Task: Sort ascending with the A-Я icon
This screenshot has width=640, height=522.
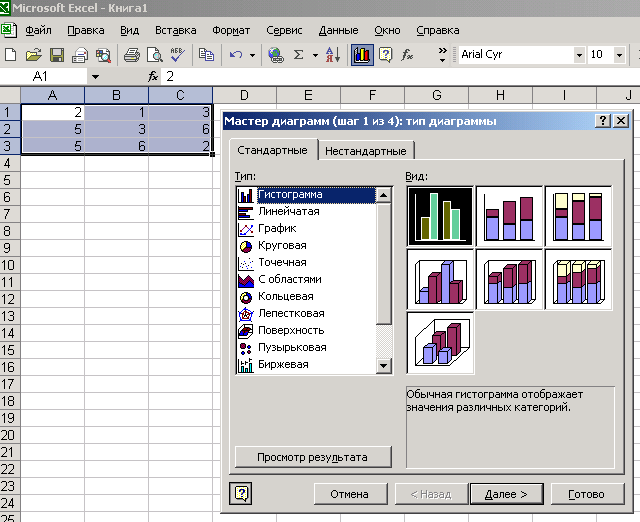Action: click(x=333, y=54)
